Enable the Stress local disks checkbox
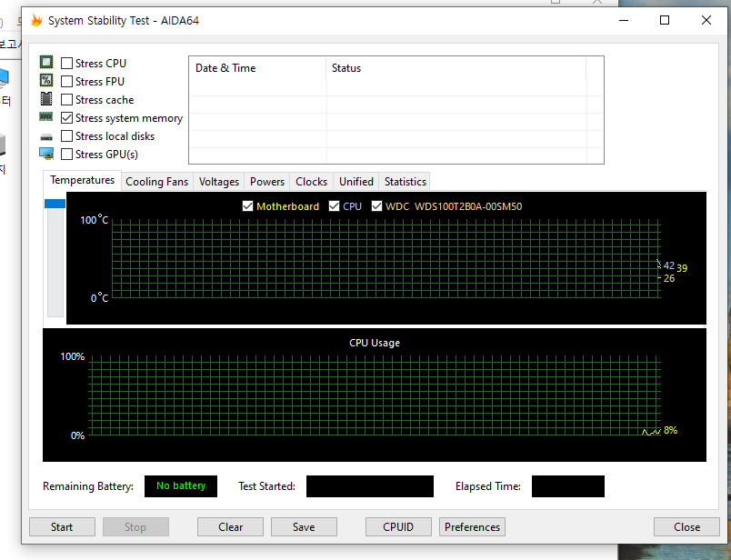Image resolution: width=731 pixels, height=560 pixels. click(x=66, y=136)
